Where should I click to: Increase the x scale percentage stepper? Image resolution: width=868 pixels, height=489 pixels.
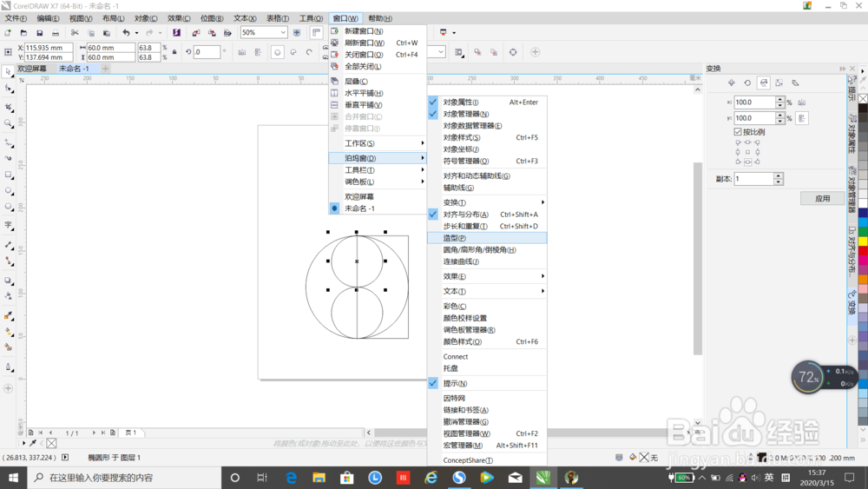(x=780, y=99)
